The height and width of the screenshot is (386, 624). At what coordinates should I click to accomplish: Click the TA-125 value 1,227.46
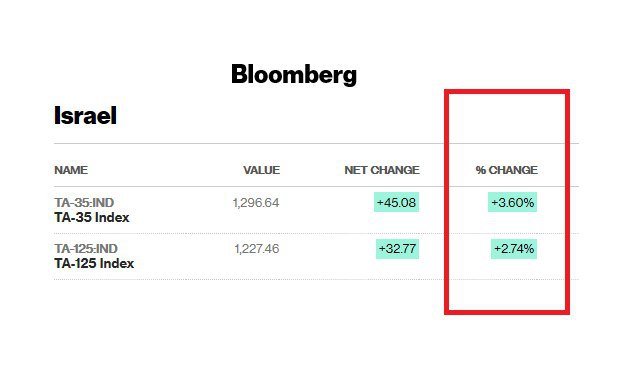coord(257,249)
